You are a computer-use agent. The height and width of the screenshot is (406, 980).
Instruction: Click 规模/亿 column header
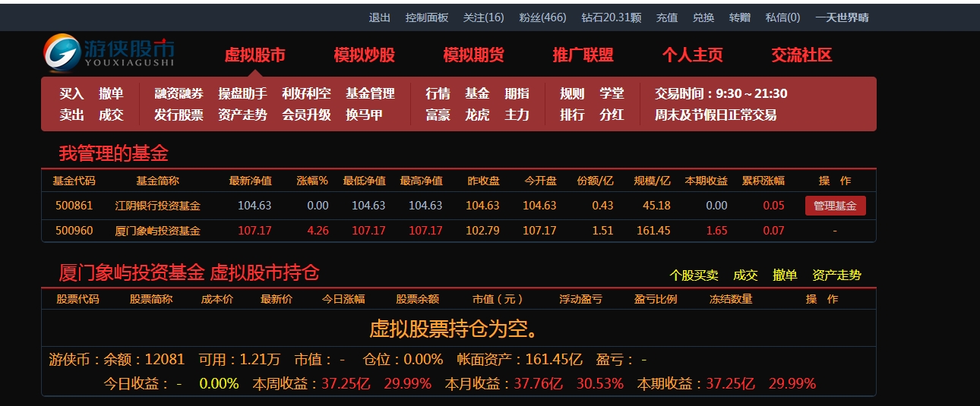click(x=653, y=181)
